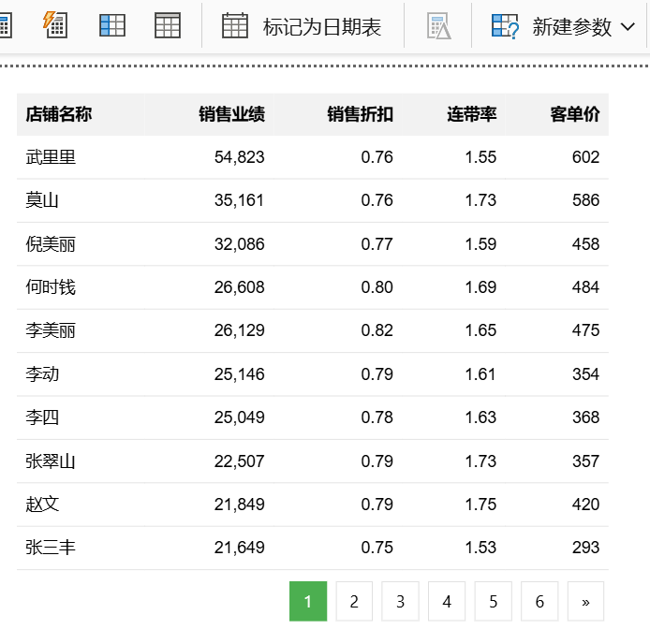Click customer price 368

click(585, 417)
